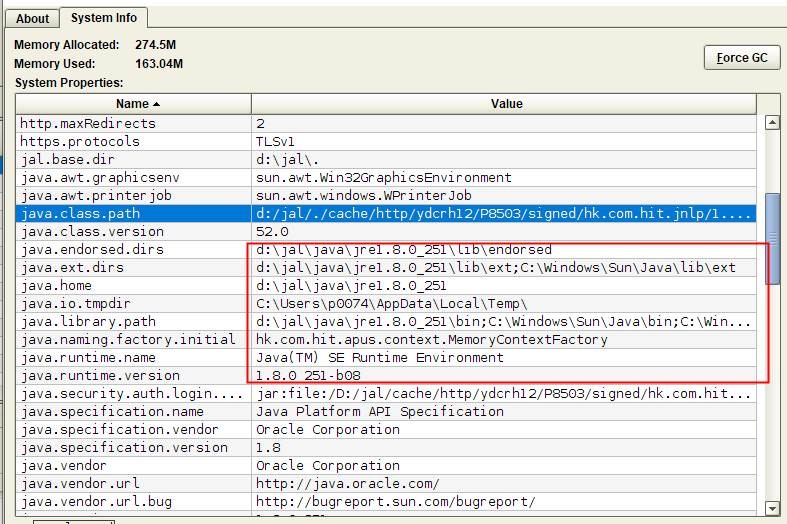Select the java.specification.vendor row
The width and height of the screenshot is (787, 524).
coord(135,430)
